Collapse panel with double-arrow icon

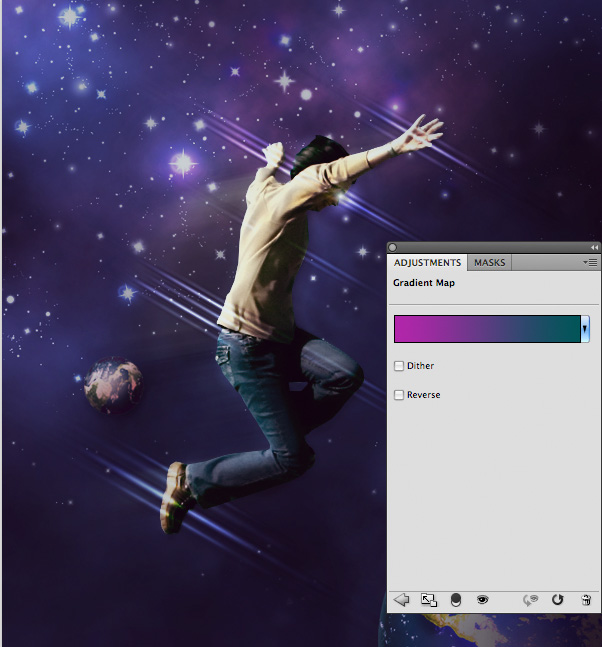coord(594,247)
